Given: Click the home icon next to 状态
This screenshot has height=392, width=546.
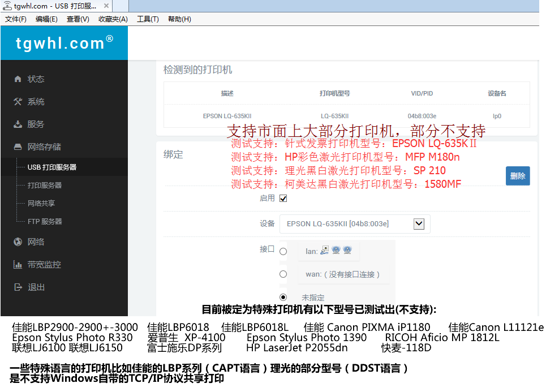Looking at the screenshot, I should 18,79.
